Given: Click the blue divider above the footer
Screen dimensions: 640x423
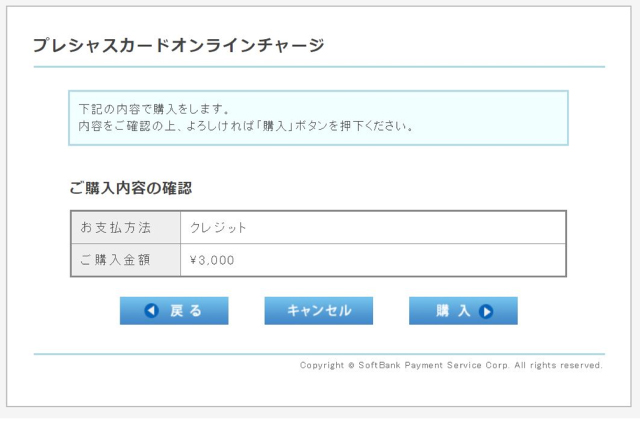Looking at the screenshot, I should click(319, 354).
